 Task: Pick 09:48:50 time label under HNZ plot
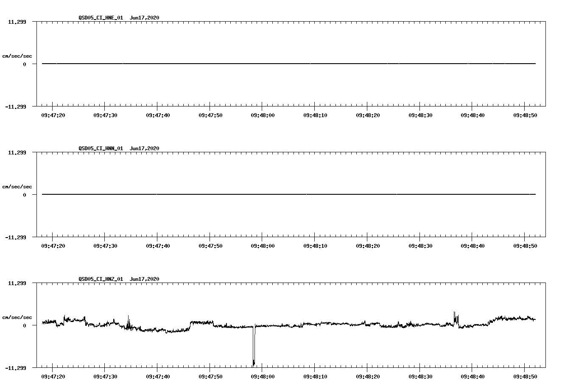(x=525, y=377)
